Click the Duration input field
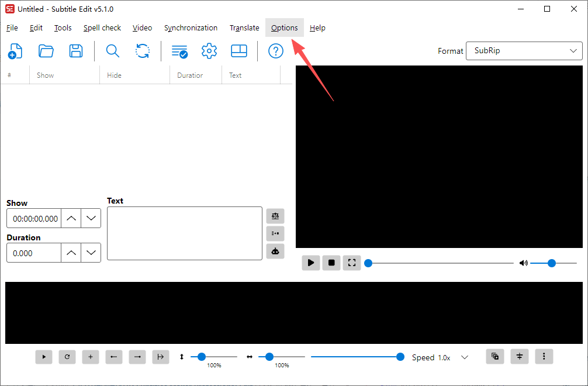 point(34,253)
